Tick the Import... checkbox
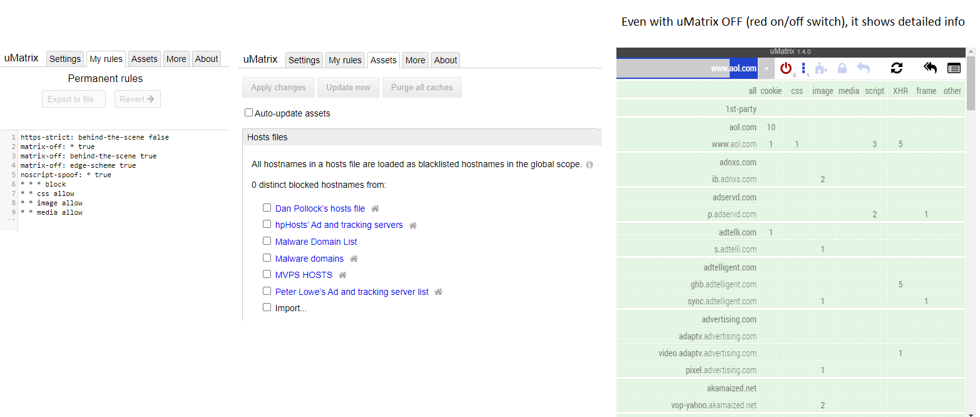 [267, 307]
